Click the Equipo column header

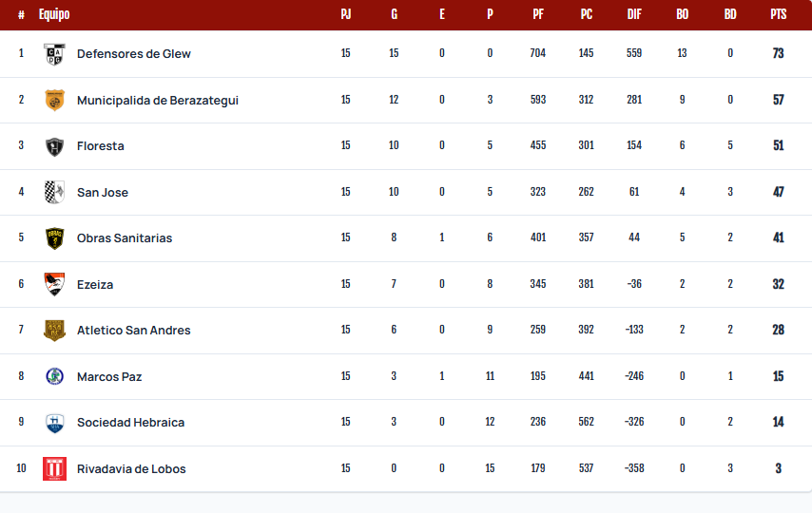coord(54,14)
